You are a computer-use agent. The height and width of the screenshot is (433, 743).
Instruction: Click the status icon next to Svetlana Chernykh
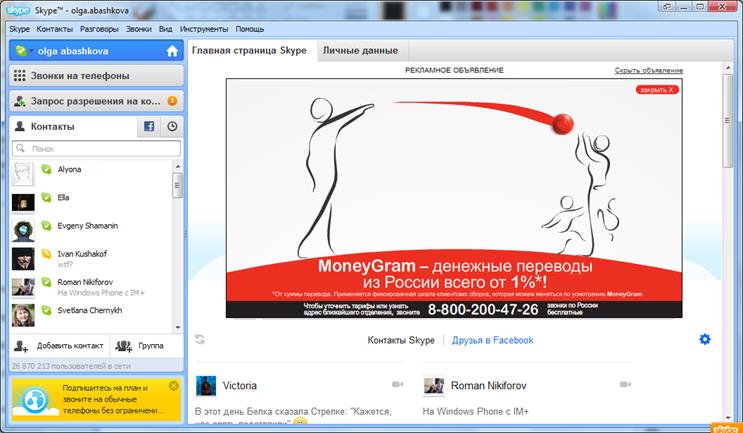46,310
